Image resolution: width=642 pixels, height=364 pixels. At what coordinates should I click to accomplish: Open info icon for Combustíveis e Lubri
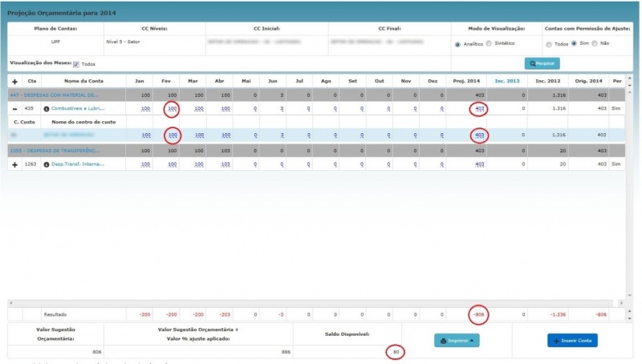tap(47, 109)
